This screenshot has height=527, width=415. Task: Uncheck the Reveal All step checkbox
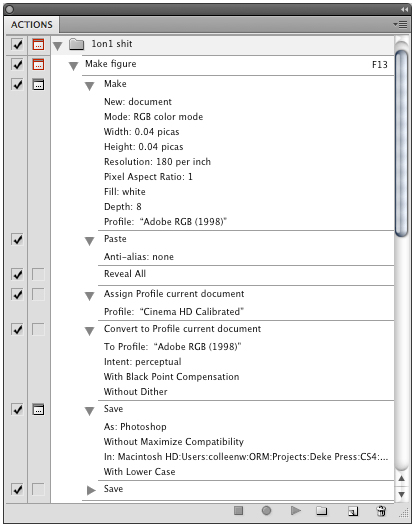[x=17, y=274]
